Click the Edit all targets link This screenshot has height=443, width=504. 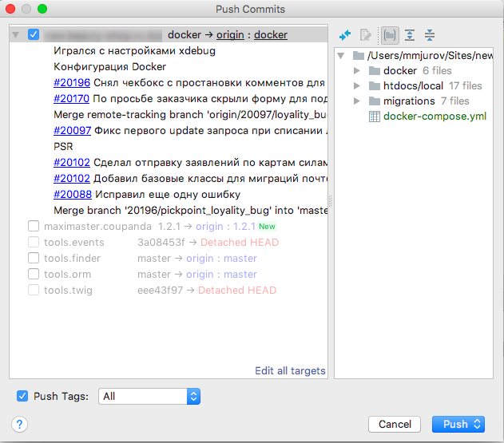point(290,370)
